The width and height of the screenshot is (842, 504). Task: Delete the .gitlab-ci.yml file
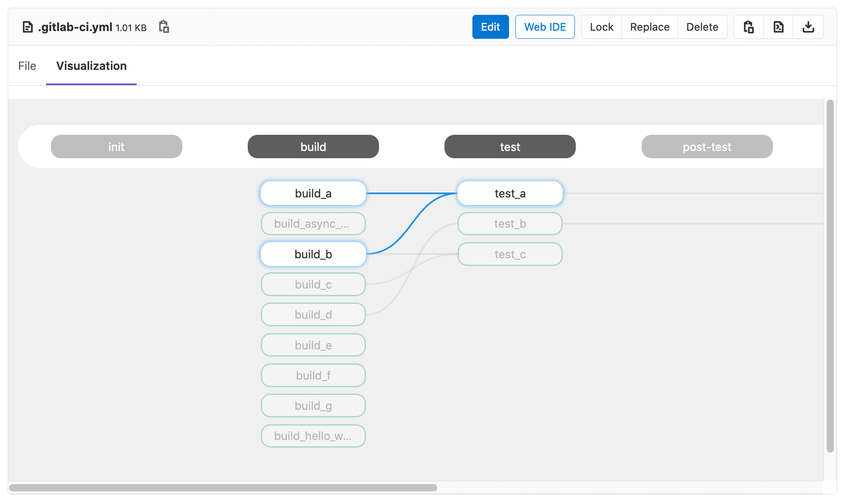tap(702, 27)
